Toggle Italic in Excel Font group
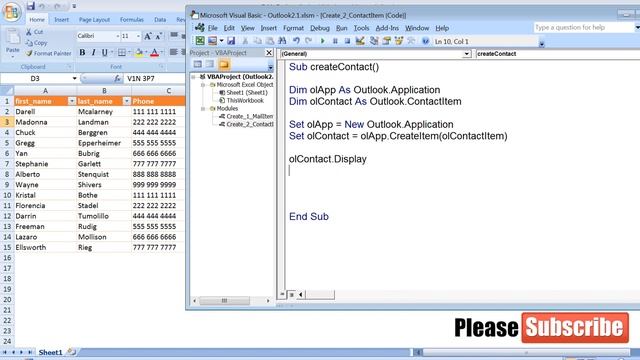Image resolution: width=640 pixels, height=360 pixels. pyautogui.click(x=93, y=53)
